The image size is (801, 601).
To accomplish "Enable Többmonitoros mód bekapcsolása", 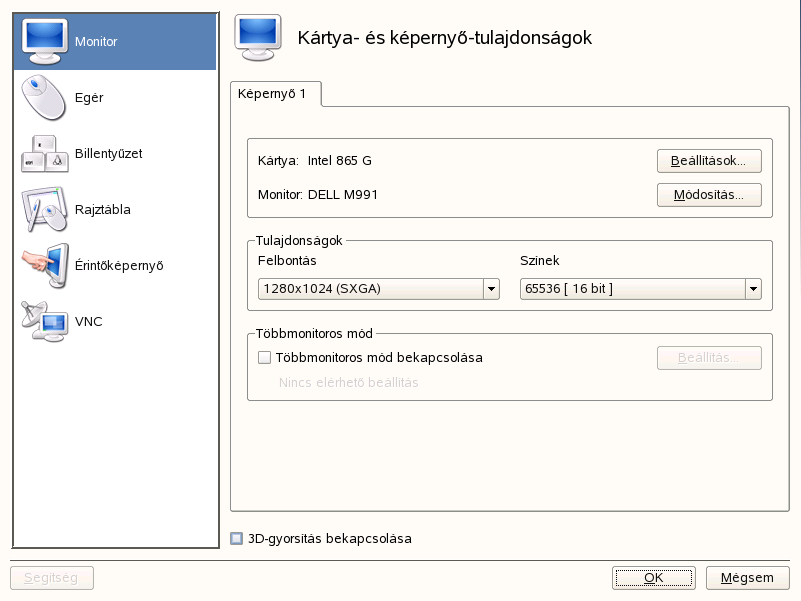I will (x=264, y=357).
